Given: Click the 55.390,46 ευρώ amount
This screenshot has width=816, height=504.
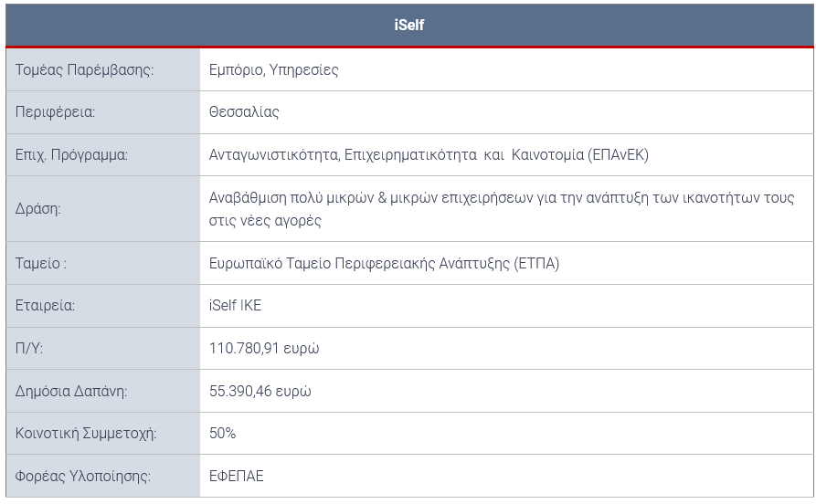Looking at the screenshot, I should pyautogui.click(x=260, y=391).
